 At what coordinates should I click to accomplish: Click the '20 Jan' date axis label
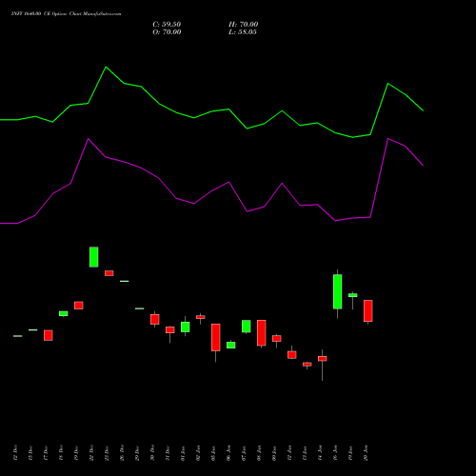click(366, 453)
